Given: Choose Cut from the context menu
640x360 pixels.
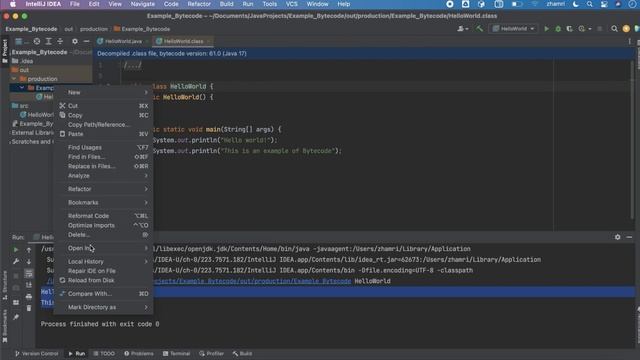Looking at the screenshot, I should click(104, 106).
